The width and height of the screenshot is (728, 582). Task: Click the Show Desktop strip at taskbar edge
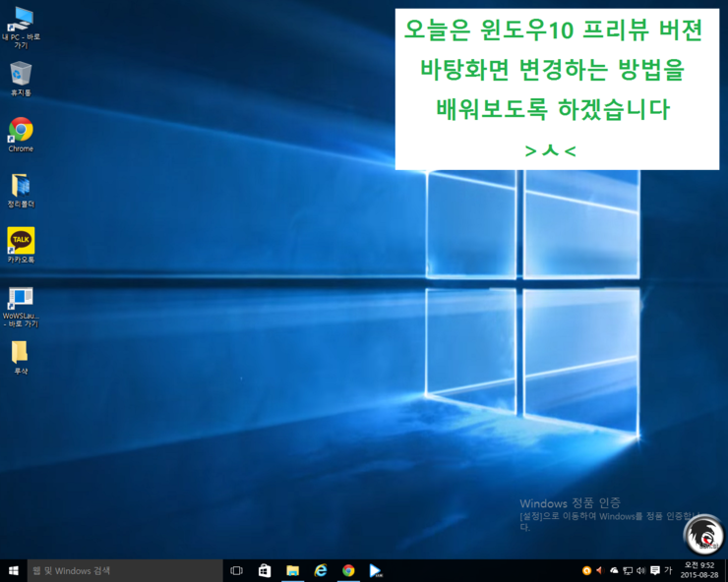(726, 570)
